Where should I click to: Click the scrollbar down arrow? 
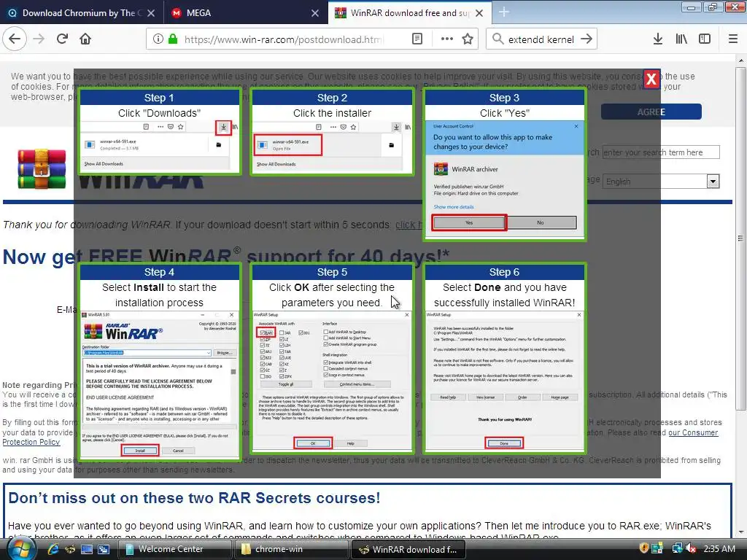tap(740, 532)
